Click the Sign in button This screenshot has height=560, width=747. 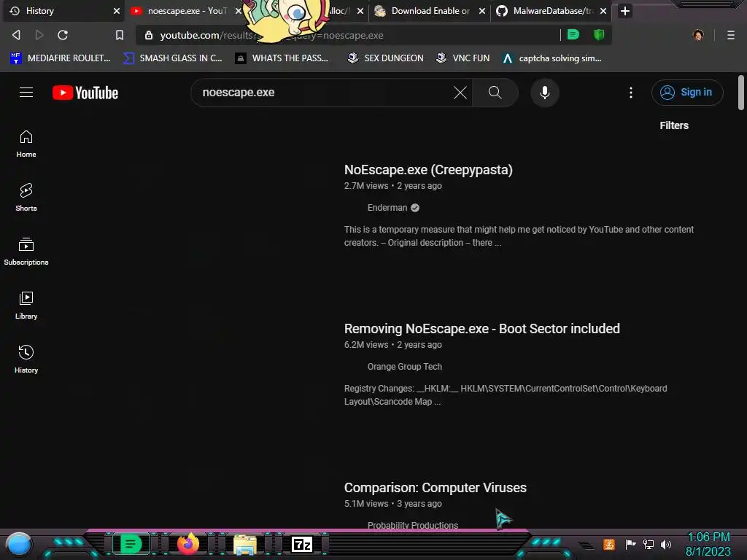click(687, 93)
